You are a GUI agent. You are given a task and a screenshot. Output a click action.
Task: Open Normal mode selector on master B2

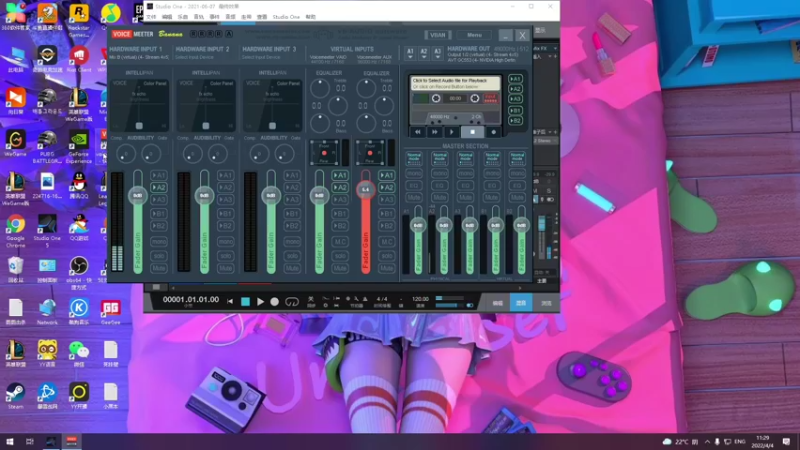[x=517, y=158]
